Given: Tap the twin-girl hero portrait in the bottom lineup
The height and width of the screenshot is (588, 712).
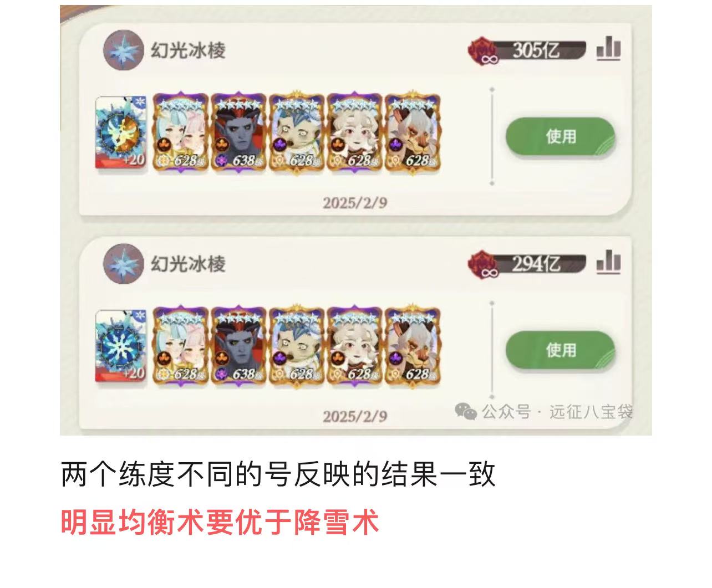Looking at the screenshot, I should (x=180, y=346).
